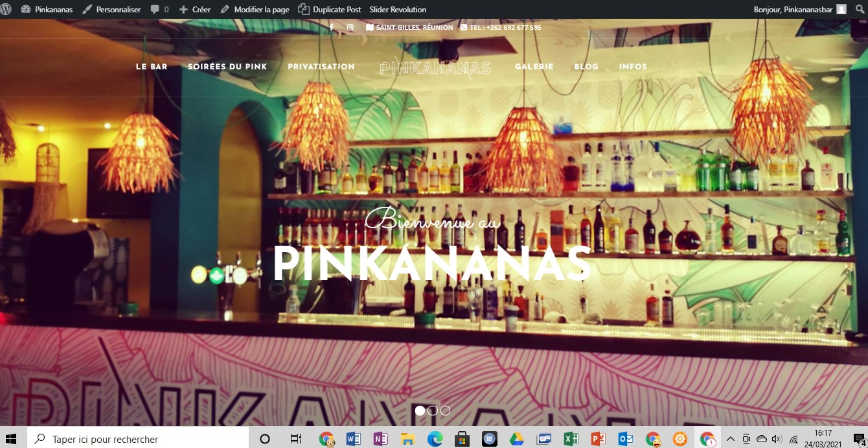Open Excel from the taskbar

[x=571, y=439]
